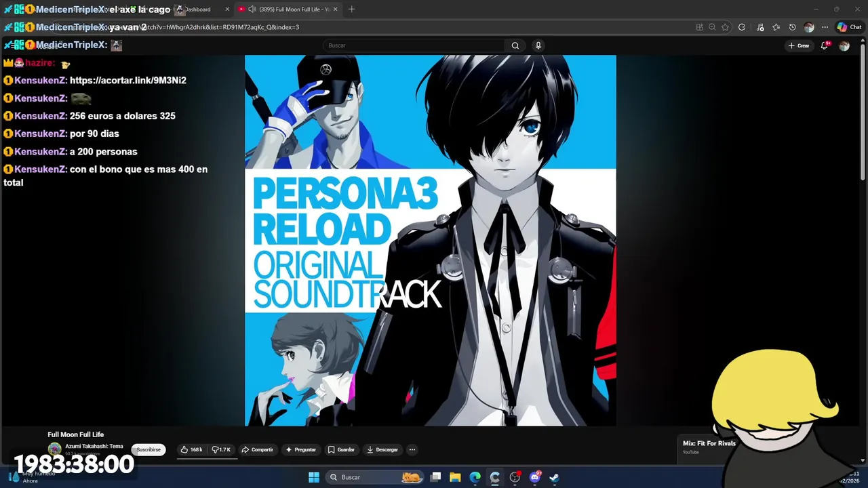Open the browser extensions puzzle icon

(x=741, y=27)
